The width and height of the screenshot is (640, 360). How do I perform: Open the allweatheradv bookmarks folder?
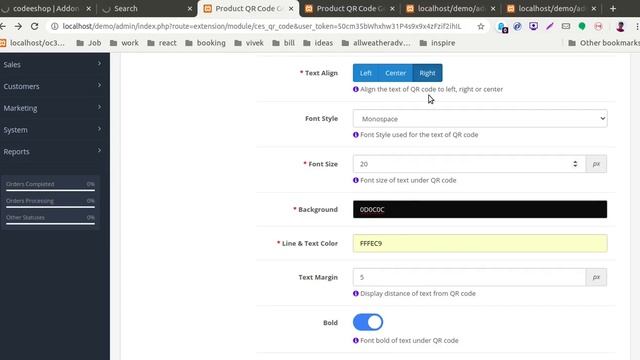(376, 43)
